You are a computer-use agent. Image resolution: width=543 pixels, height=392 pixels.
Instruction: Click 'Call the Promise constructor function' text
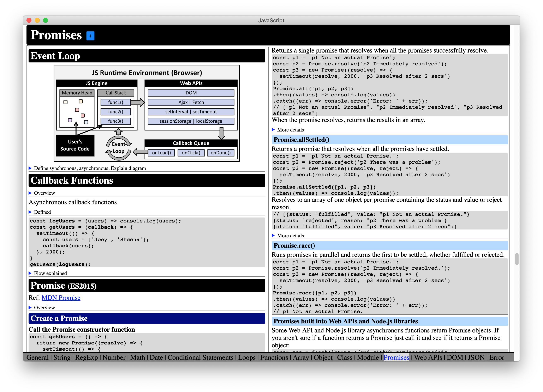(x=82, y=329)
